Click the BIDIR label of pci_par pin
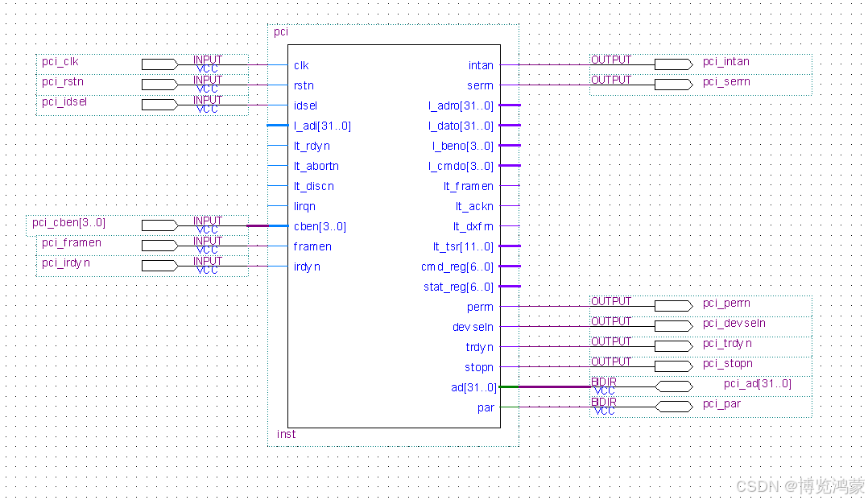Image resolution: width=868 pixels, height=500 pixels. (x=603, y=402)
